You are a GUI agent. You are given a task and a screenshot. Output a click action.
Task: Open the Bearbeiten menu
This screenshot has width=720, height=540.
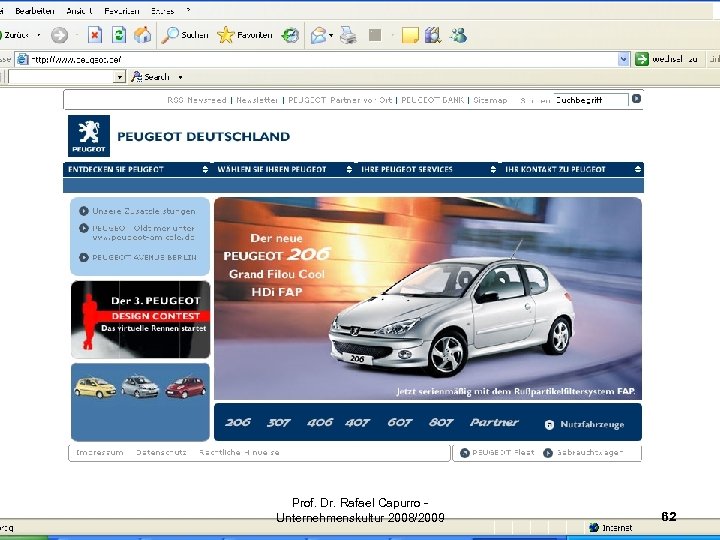tap(34, 11)
